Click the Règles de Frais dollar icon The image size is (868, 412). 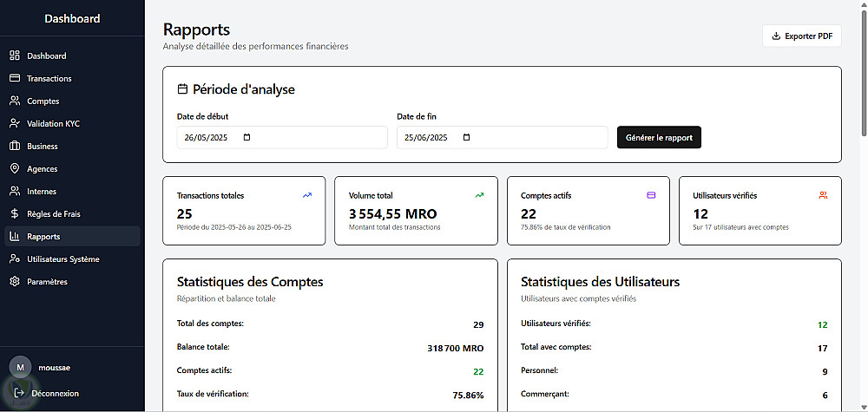[x=15, y=214]
